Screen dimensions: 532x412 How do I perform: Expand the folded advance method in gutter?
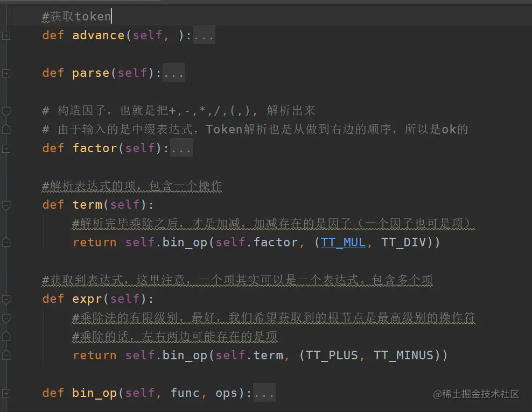tap(6, 35)
